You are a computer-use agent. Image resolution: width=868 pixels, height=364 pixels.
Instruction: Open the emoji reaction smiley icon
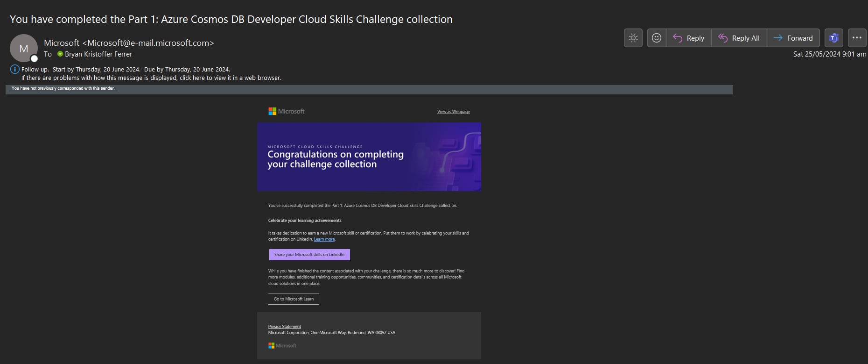tap(657, 38)
